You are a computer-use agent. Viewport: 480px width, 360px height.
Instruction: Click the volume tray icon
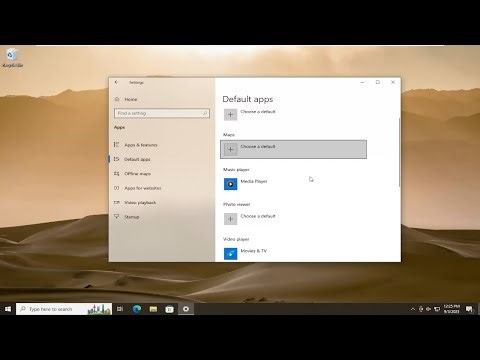click(429, 309)
